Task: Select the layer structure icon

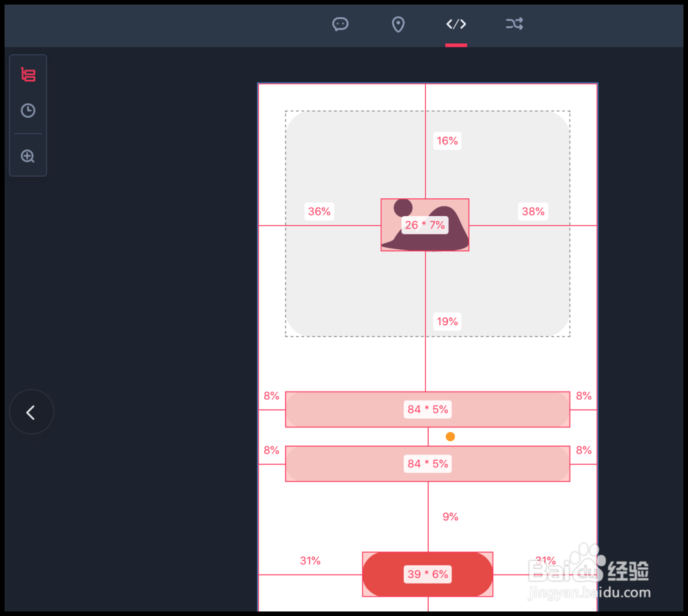Action: pos(28,74)
